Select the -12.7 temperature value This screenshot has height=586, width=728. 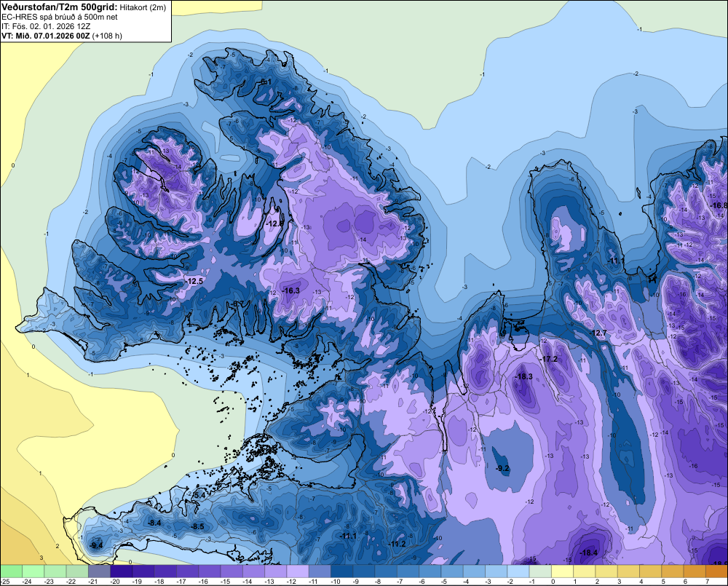(598, 333)
